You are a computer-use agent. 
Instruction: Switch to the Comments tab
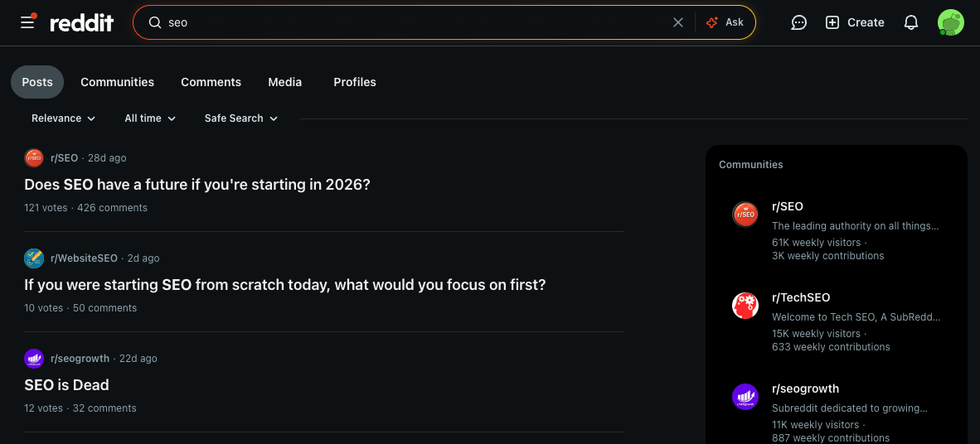tap(211, 82)
